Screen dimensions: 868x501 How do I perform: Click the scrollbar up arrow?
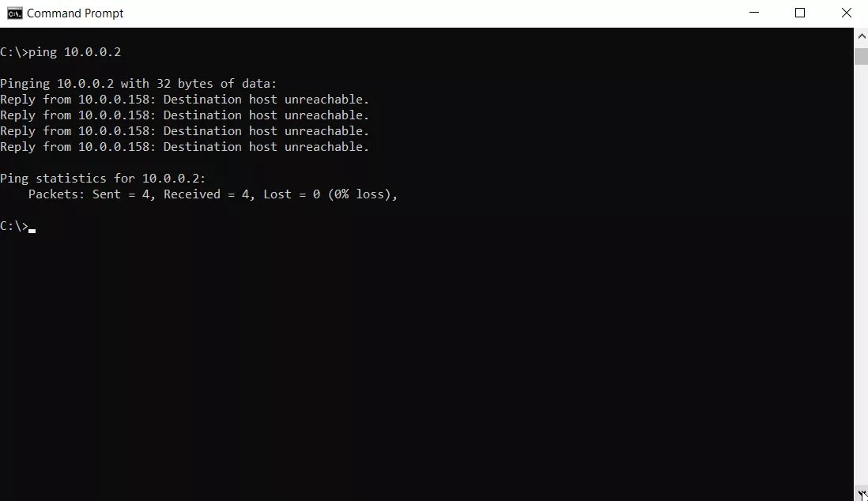click(862, 36)
